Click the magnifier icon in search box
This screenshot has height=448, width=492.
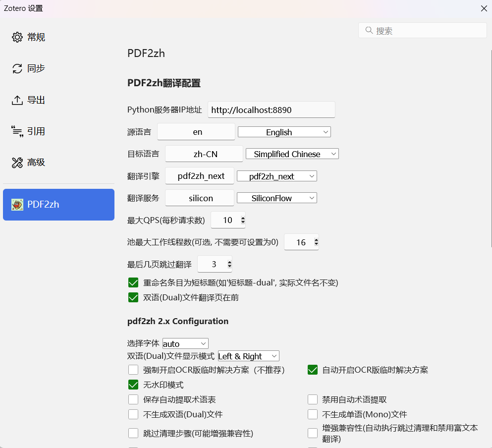(369, 30)
